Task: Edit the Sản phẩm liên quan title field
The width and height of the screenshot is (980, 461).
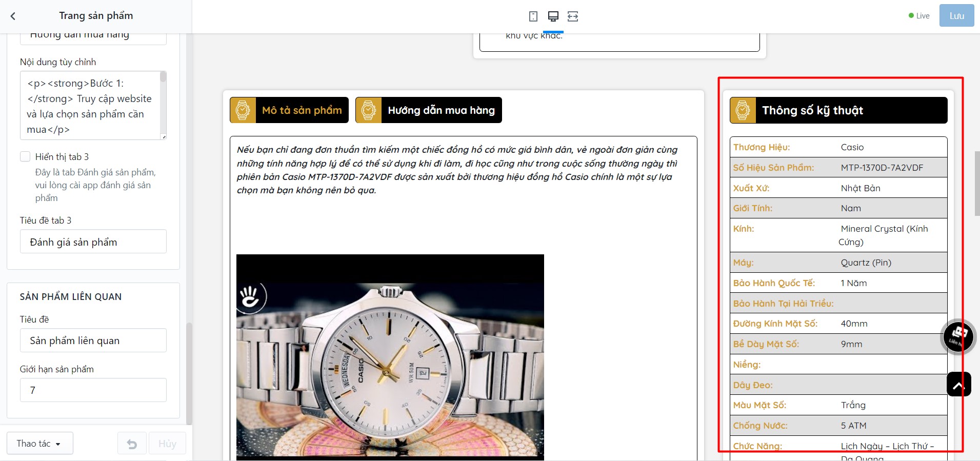Action: (93, 340)
